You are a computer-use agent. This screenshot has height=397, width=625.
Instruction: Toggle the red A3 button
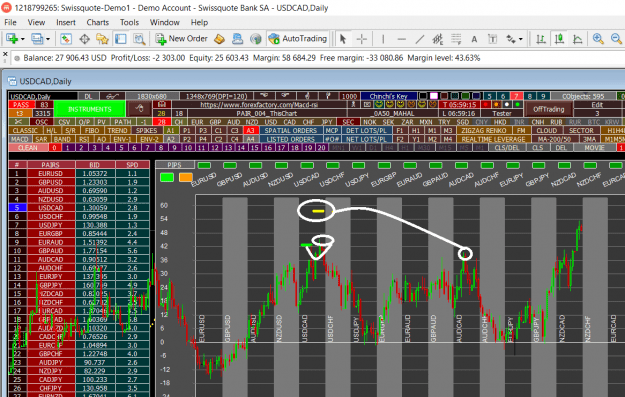click(x=250, y=131)
